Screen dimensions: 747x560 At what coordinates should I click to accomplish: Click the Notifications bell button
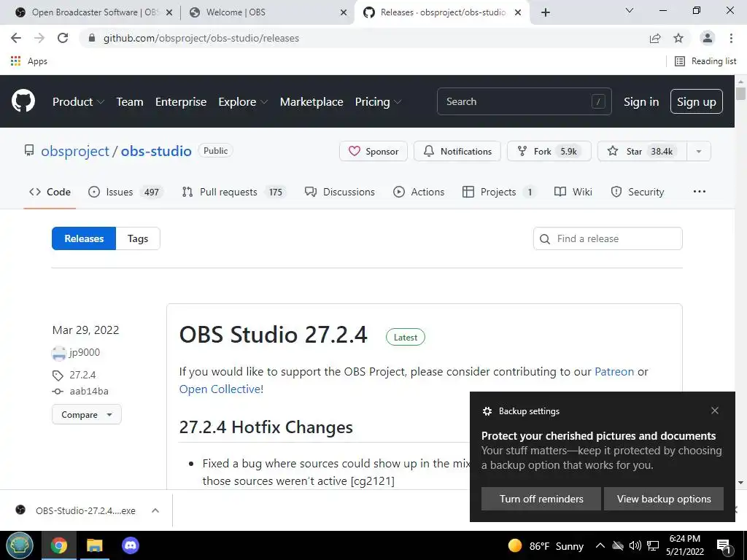(457, 151)
